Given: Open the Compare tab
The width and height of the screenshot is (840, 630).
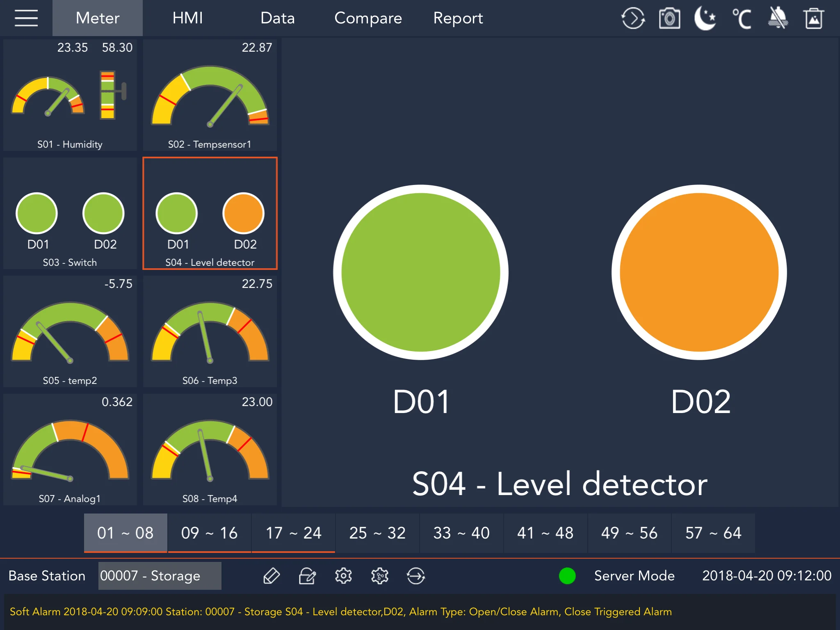Looking at the screenshot, I should click(368, 18).
